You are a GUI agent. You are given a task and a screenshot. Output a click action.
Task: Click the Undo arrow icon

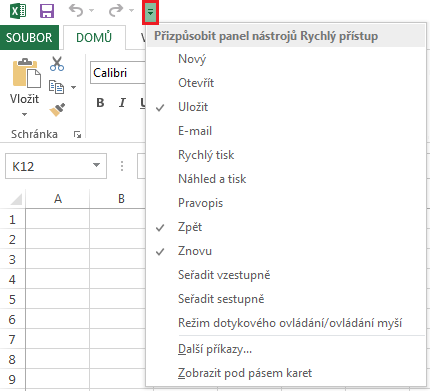[76, 11]
